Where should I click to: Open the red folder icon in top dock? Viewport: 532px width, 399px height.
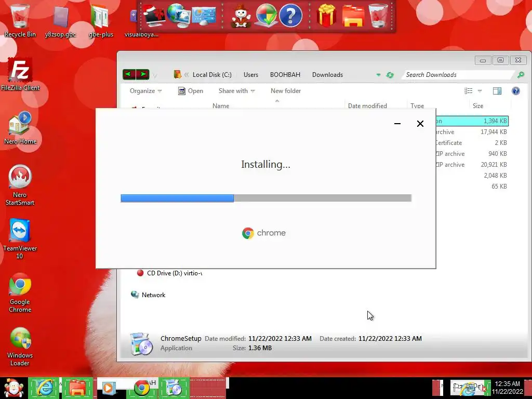click(353, 16)
